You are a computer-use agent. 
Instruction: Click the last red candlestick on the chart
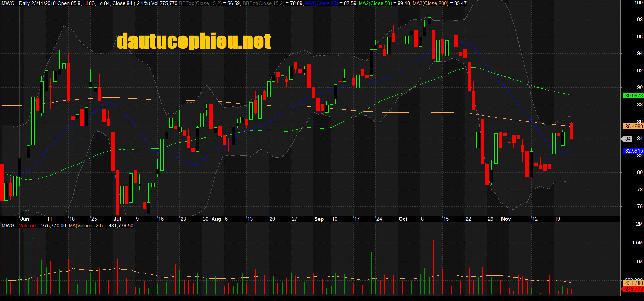[572, 131]
